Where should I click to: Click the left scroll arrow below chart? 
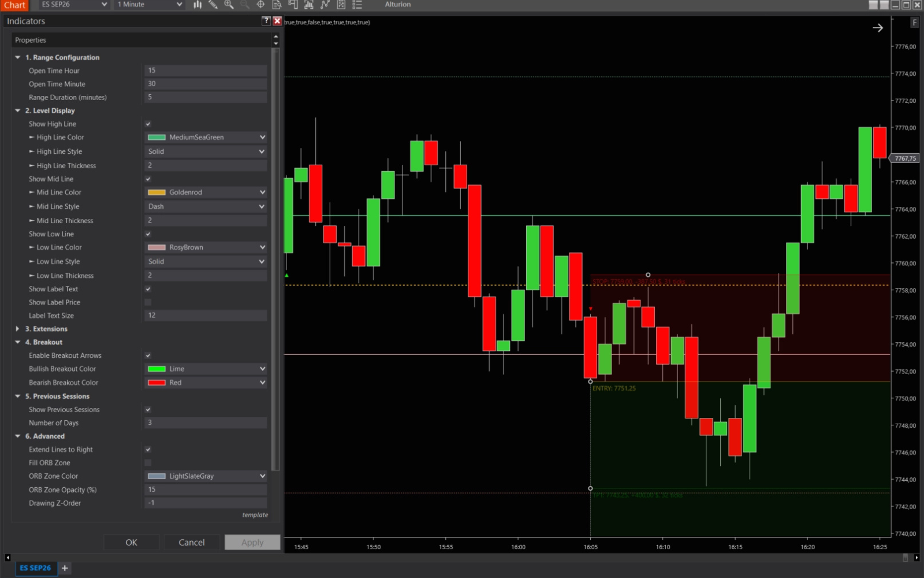coord(8,558)
